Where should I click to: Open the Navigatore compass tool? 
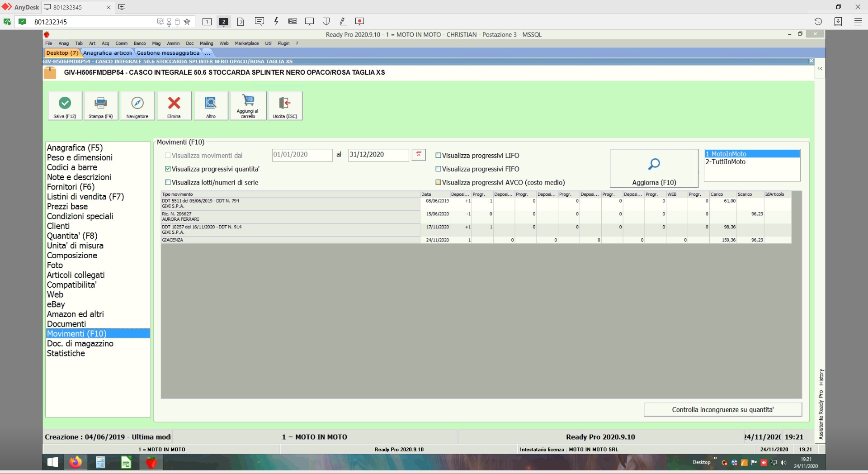(137, 106)
